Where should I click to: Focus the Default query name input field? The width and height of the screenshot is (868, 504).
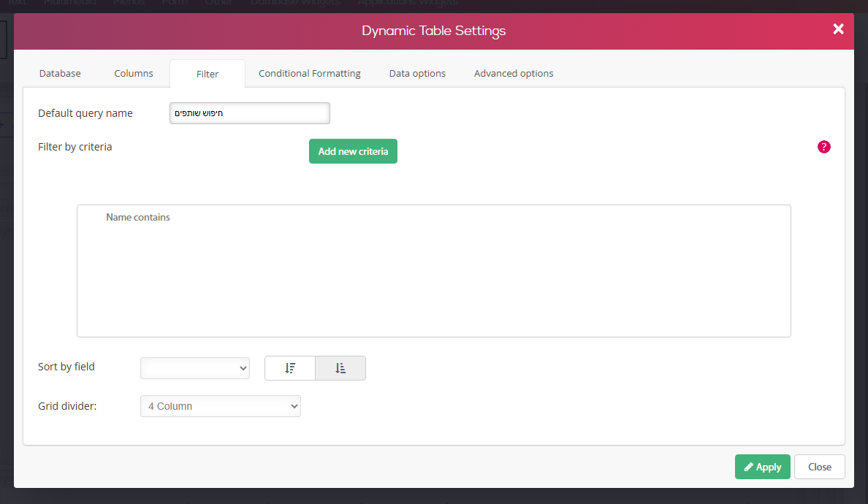tap(250, 113)
